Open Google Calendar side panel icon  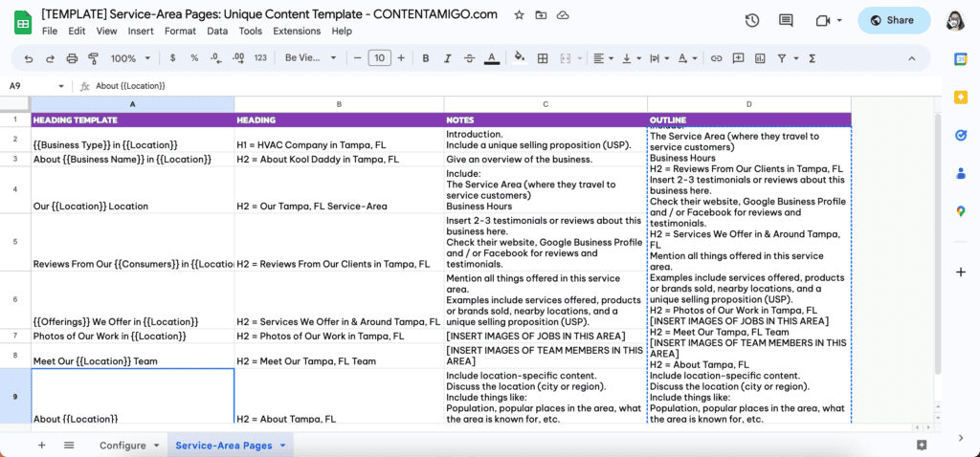coord(961,59)
